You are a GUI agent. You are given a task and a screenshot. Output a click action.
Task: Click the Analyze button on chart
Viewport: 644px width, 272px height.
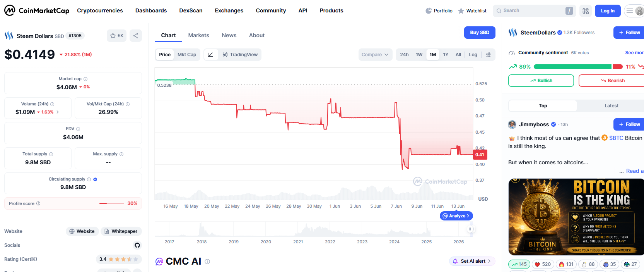pyautogui.click(x=456, y=216)
